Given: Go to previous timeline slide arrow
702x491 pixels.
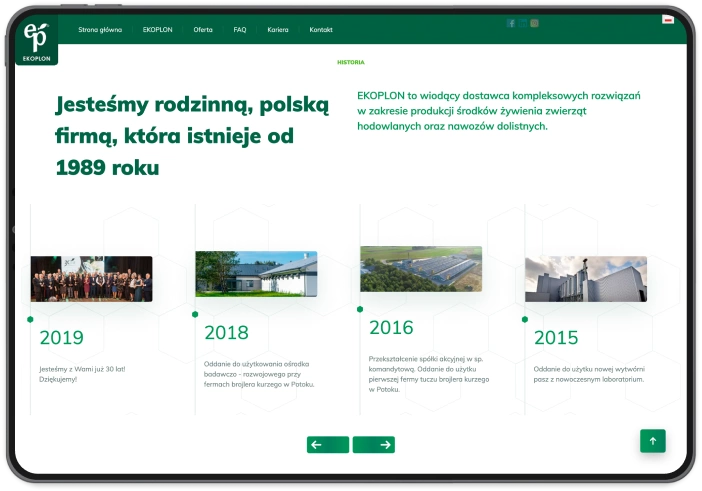Looking at the screenshot, I should 328,444.
